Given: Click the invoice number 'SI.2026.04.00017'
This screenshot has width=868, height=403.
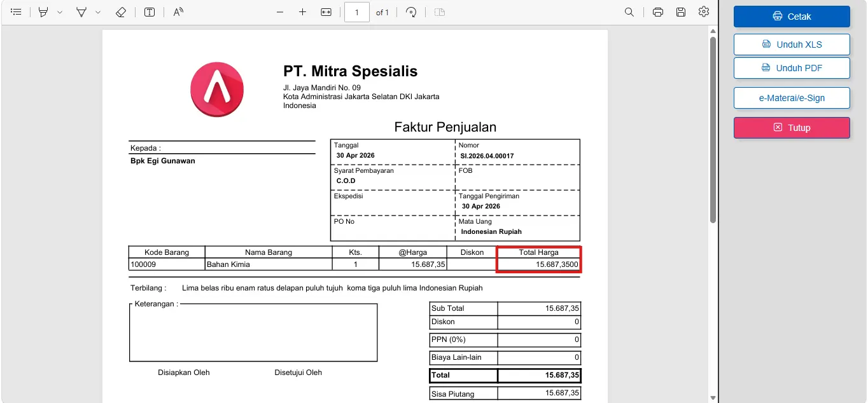Looking at the screenshot, I should (487, 156).
